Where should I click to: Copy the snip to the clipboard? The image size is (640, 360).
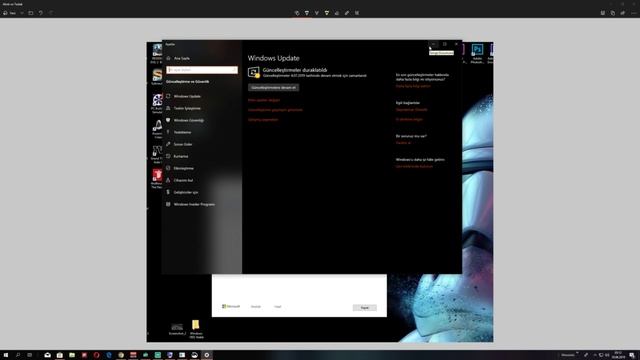(613, 13)
